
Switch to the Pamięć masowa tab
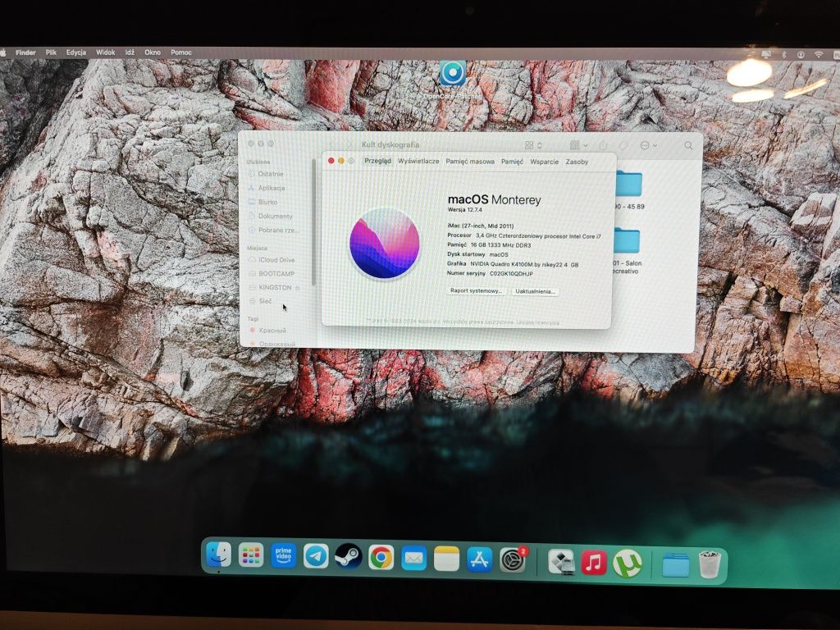click(470, 162)
